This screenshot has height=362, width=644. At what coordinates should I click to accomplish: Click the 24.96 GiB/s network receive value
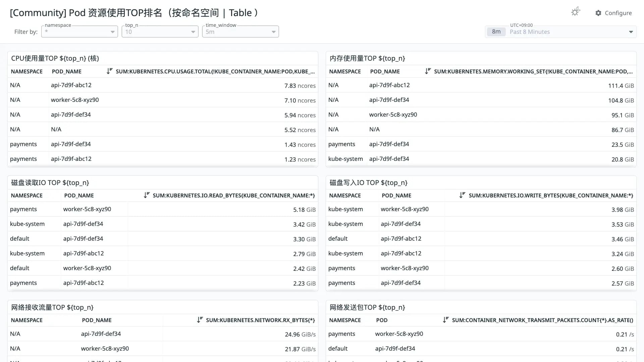(x=300, y=335)
